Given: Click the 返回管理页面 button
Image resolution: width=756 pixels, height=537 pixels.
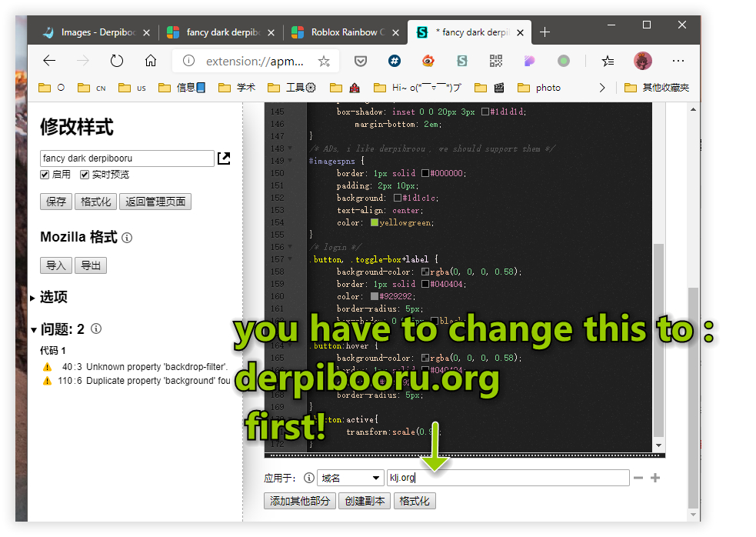Looking at the screenshot, I should (155, 202).
